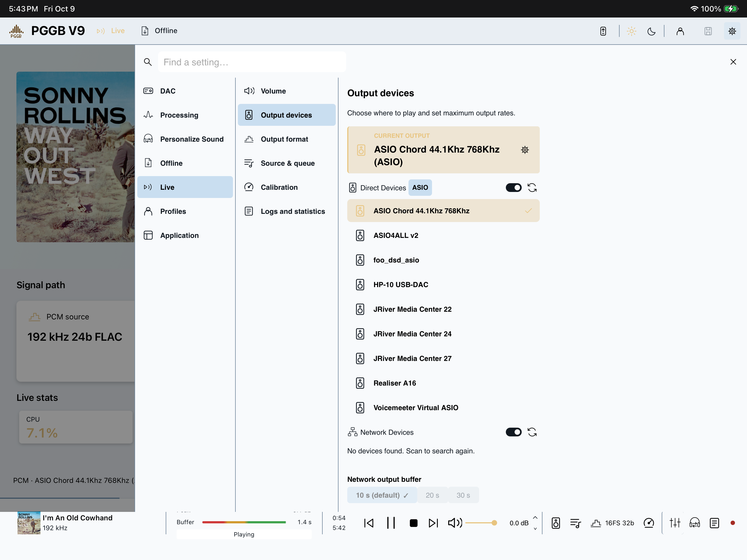The width and height of the screenshot is (747, 560).
Task: Click the settings gear in the header
Action: [732, 31]
